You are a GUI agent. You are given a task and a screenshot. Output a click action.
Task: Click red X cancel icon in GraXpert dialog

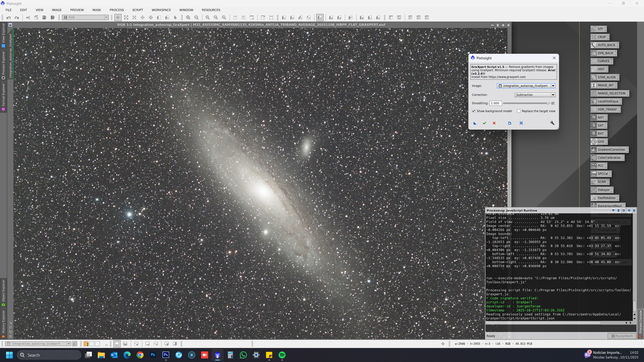point(494,123)
